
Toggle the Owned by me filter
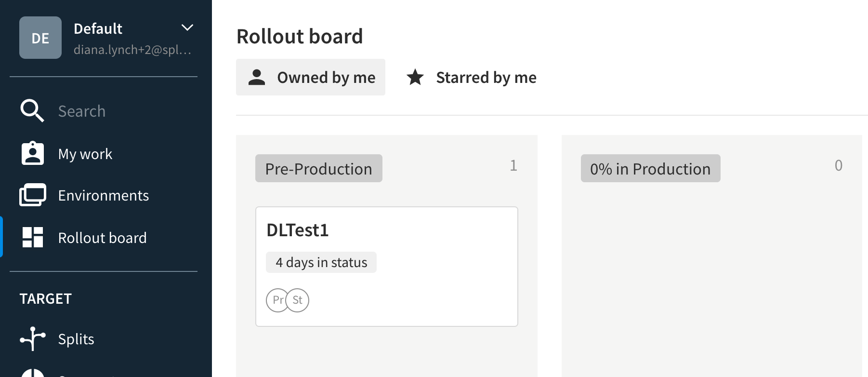(x=311, y=77)
